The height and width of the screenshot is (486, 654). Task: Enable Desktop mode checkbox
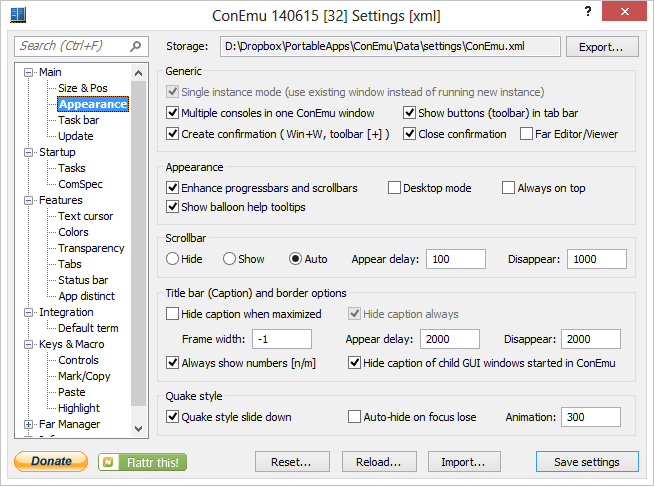pos(394,188)
